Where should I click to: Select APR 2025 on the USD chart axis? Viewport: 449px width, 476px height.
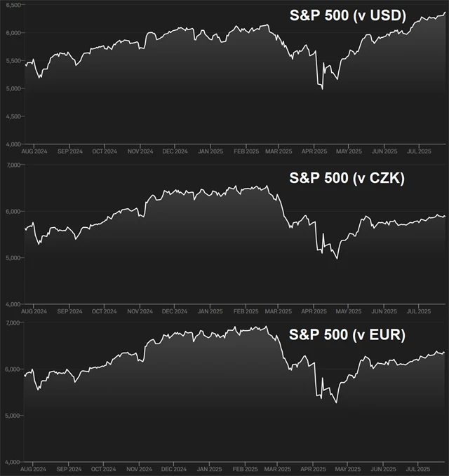pyautogui.click(x=314, y=151)
